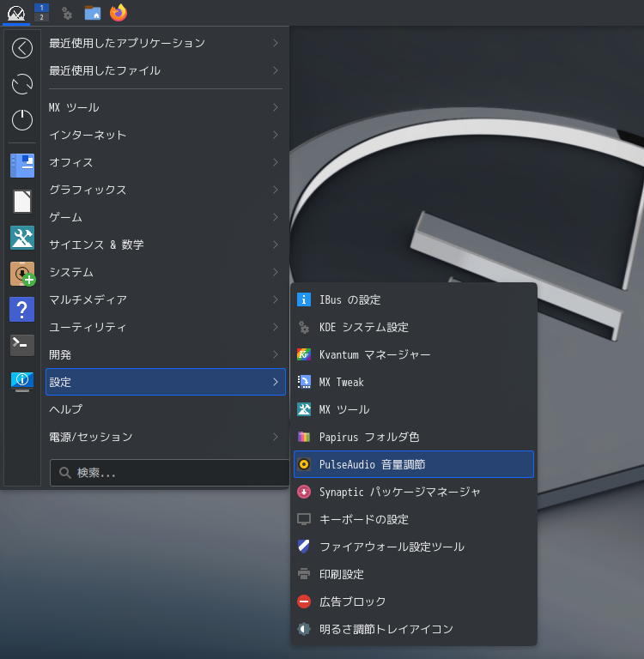
Task: Click the 検索 search field
Action: tap(169, 473)
